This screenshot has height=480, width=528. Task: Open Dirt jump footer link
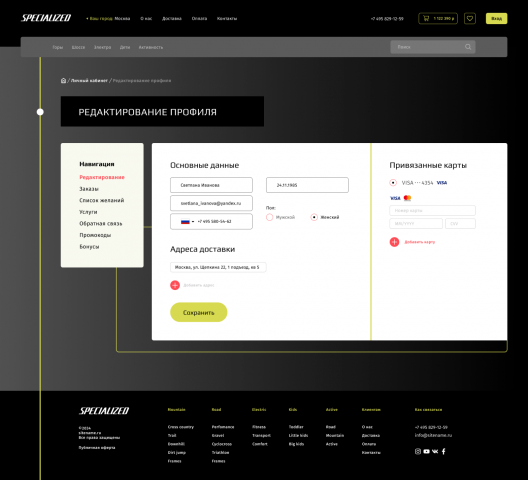177,452
